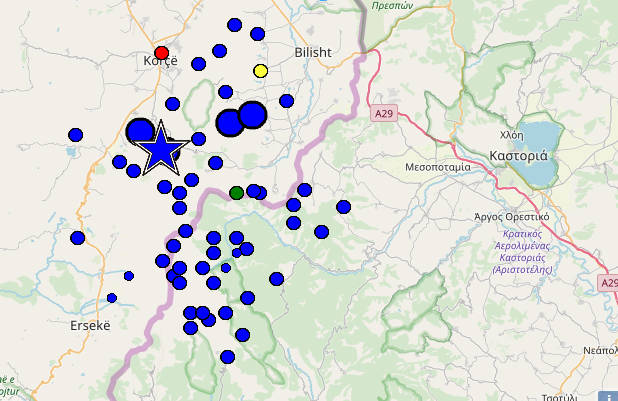
Task: Click the A29 road shield near Bilisht border
Action: [384, 114]
